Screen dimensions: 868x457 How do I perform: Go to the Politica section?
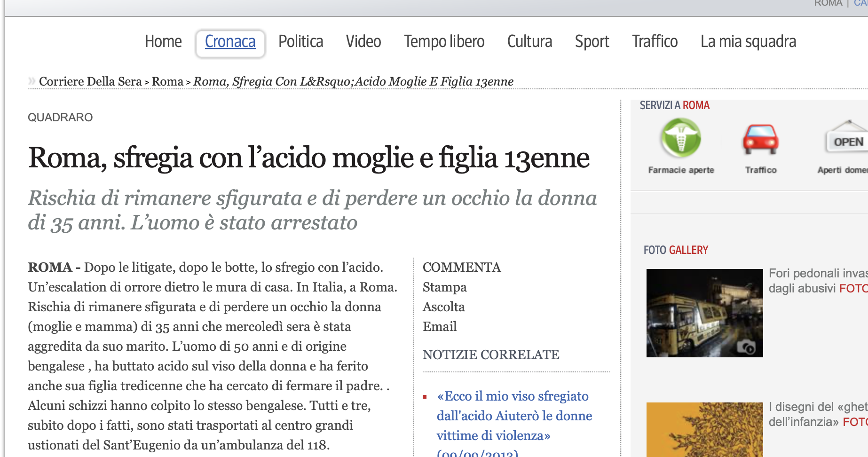(x=300, y=42)
